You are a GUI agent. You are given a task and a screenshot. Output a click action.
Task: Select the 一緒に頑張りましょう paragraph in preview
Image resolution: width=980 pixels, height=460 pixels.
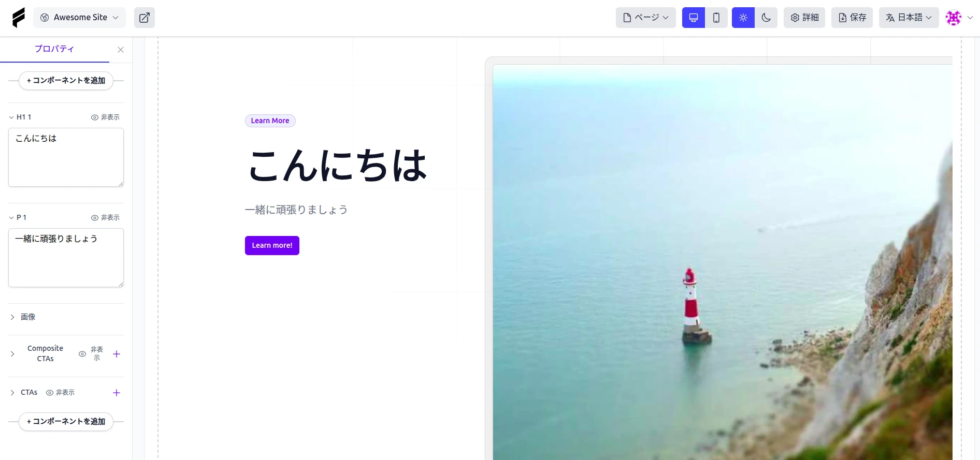click(296, 210)
